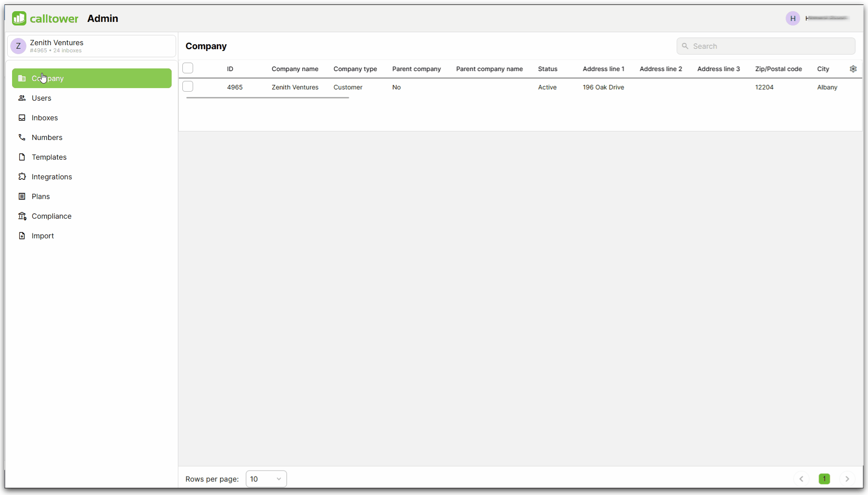Open column settings gear icon
868x495 pixels.
click(x=854, y=68)
